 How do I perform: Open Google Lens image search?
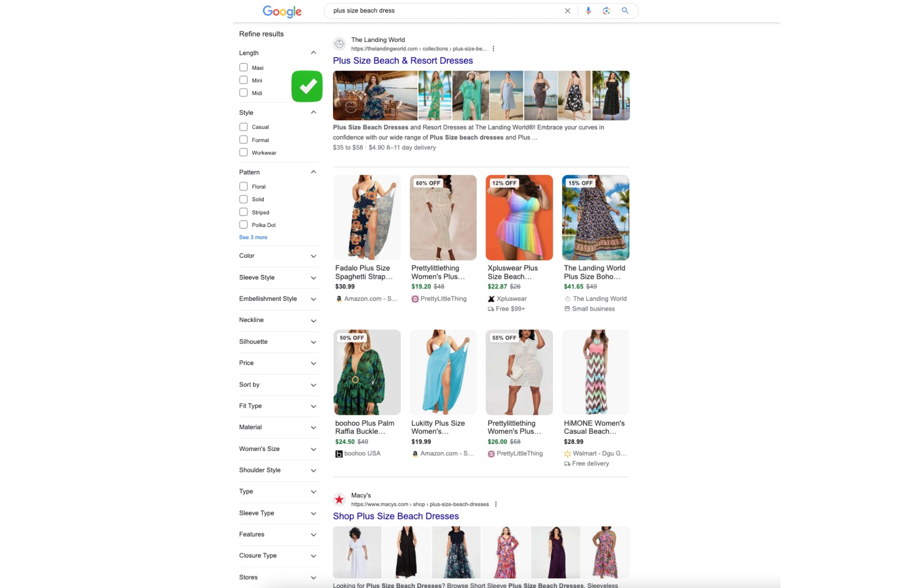606,11
